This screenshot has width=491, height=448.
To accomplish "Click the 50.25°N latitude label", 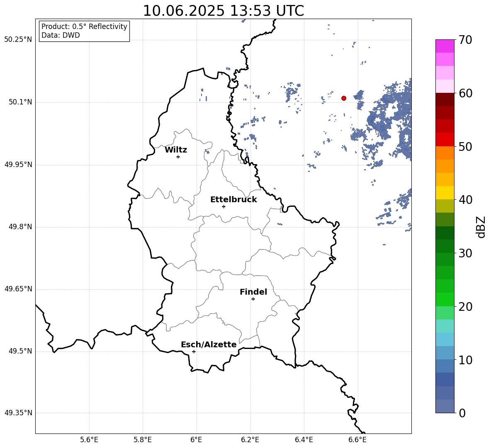I will point(18,40).
